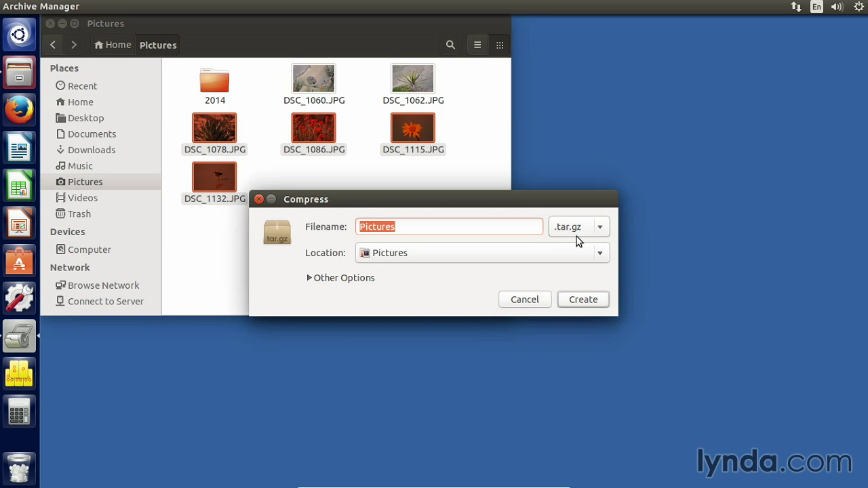Select Documents in sidebar
The image size is (868, 488).
100,134
